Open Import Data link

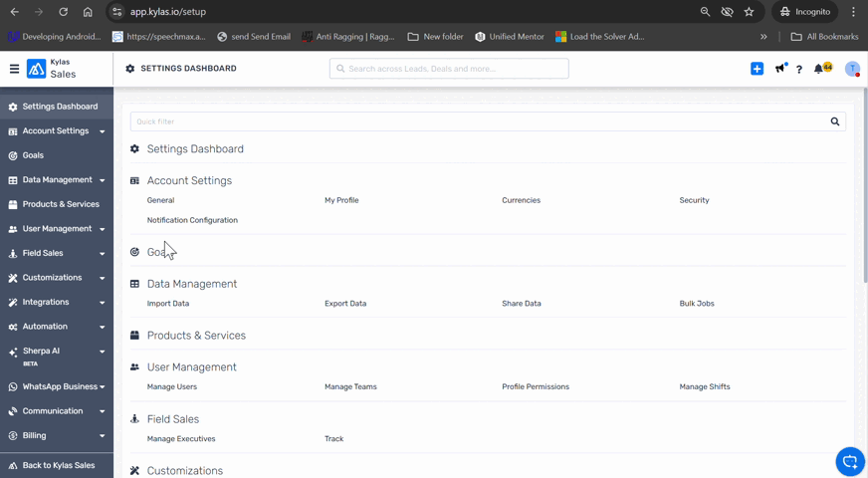click(168, 304)
